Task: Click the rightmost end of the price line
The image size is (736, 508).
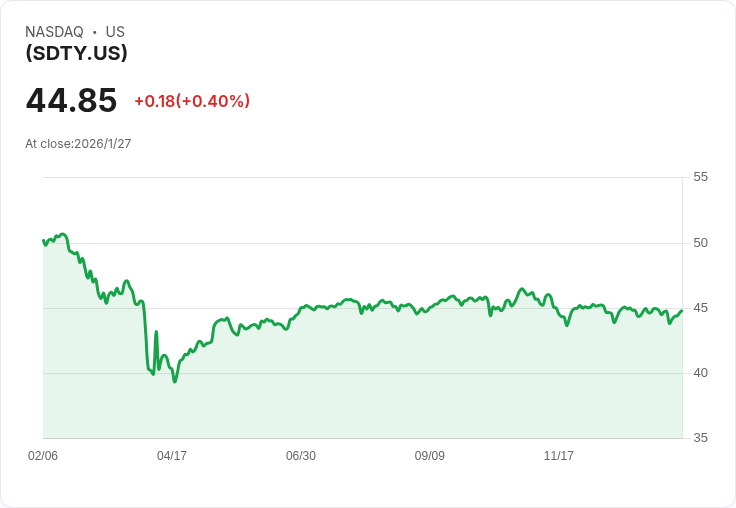Action: coord(681,311)
